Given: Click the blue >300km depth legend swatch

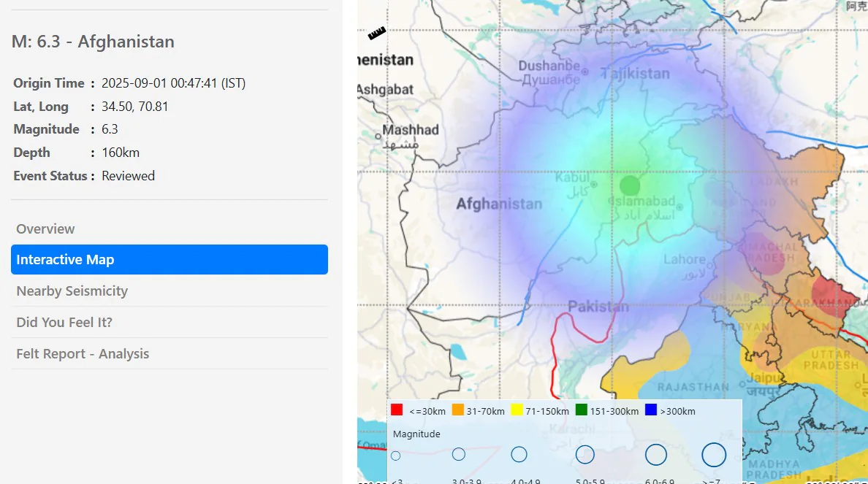Looking at the screenshot, I should click(x=651, y=410).
